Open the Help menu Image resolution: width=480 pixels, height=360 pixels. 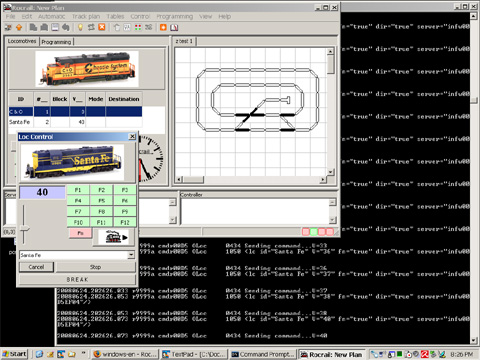click(x=225, y=16)
